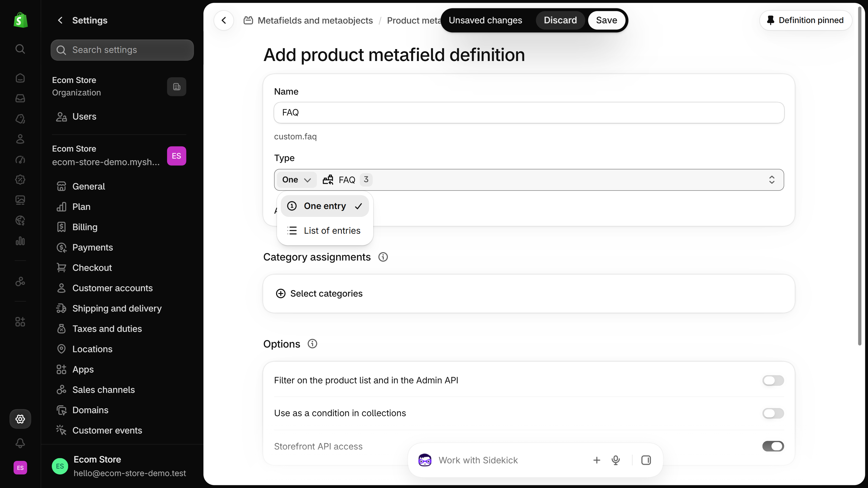Expand the Type selector up-down arrows
Viewport: 868px width, 488px height.
click(x=772, y=180)
